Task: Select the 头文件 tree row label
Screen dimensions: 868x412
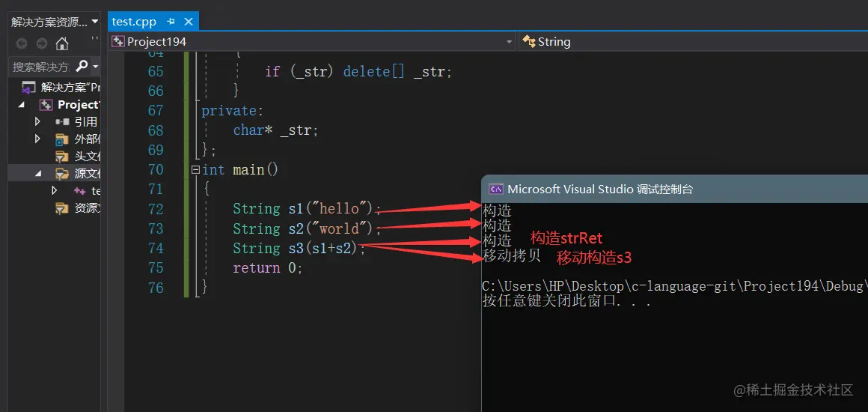Action: [88, 157]
